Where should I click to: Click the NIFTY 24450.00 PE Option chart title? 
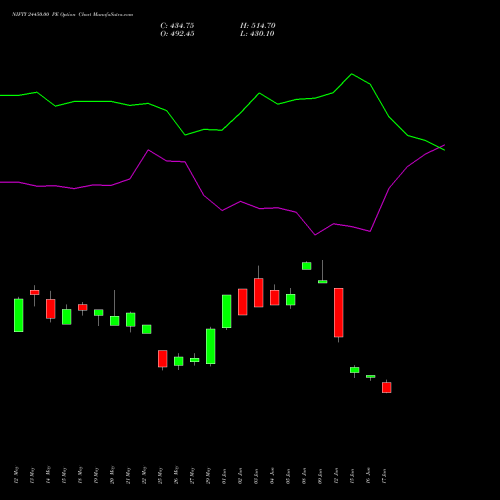[72, 15]
